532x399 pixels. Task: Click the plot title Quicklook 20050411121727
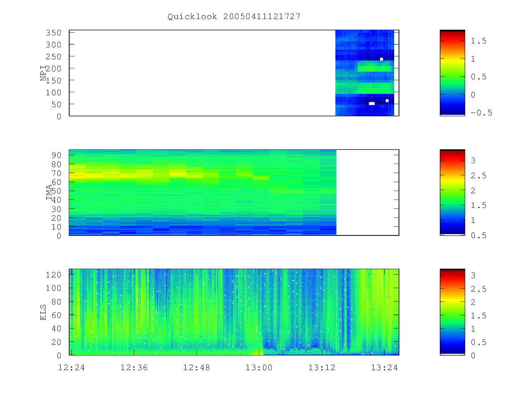(234, 16)
